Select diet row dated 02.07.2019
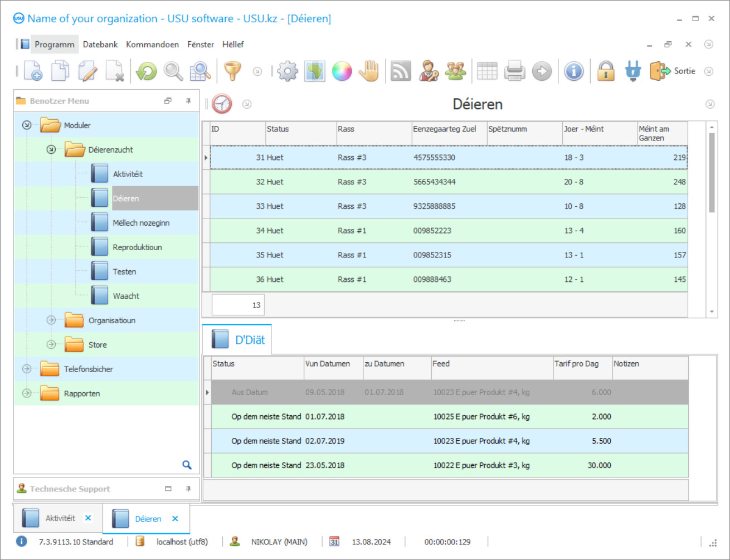Image resolution: width=730 pixels, height=560 pixels. pyautogui.click(x=450, y=441)
